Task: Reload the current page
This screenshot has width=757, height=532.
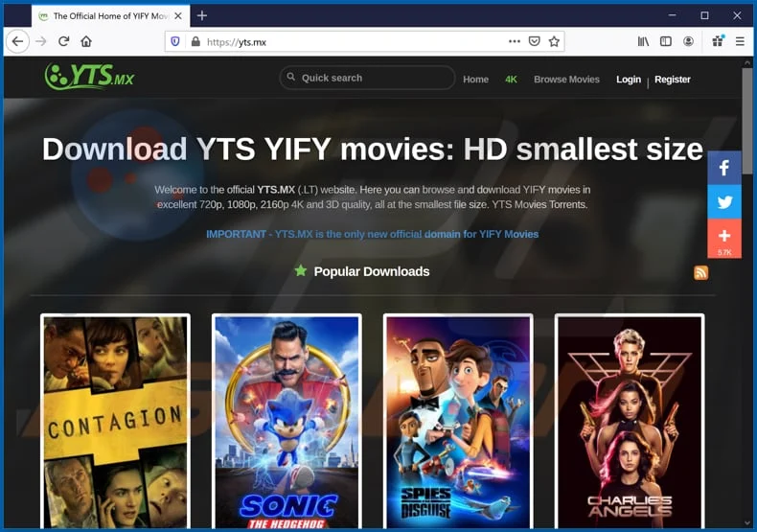Action: pyautogui.click(x=63, y=41)
